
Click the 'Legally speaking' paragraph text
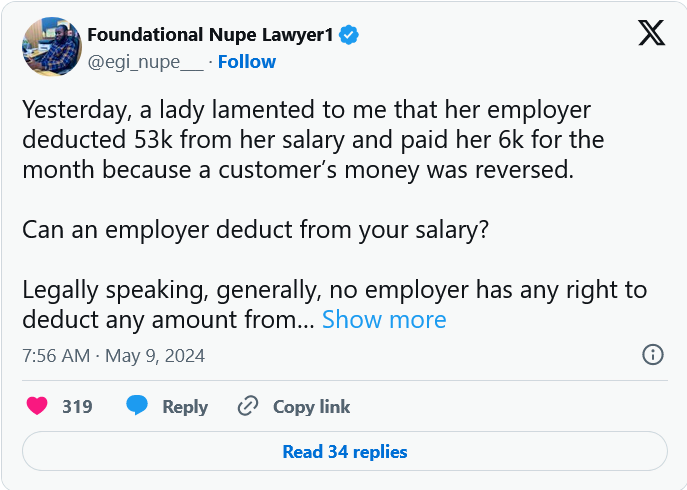pyautogui.click(x=334, y=291)
